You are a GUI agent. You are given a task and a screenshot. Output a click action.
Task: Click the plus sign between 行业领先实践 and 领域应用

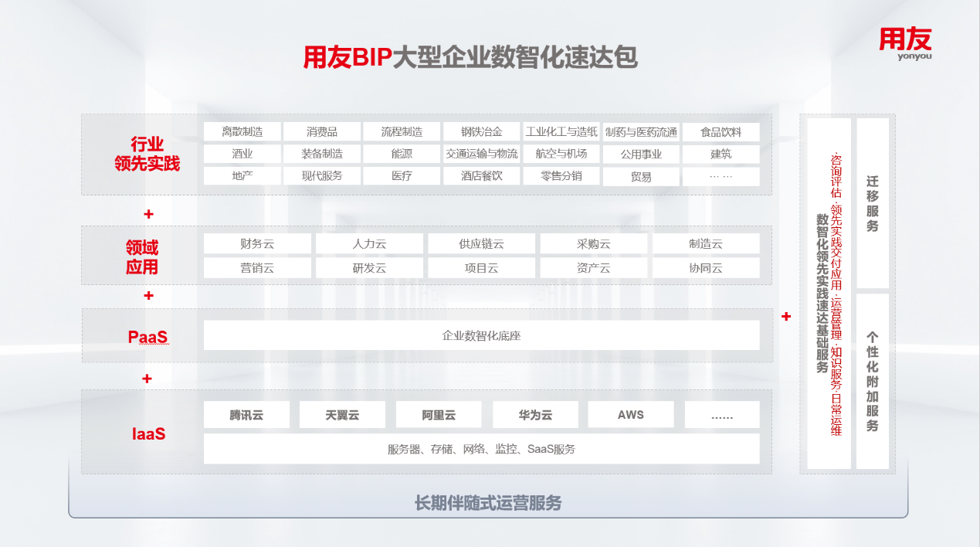(148, 214)
